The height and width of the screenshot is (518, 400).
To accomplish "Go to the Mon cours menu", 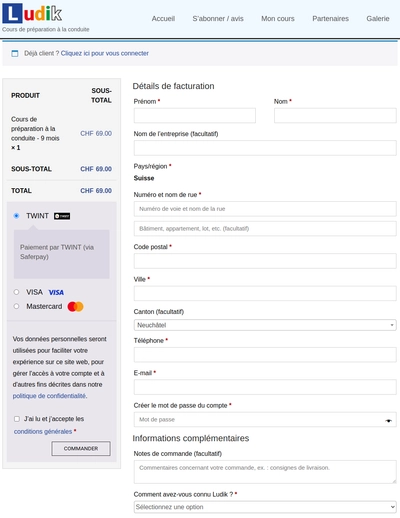I will tap(278, 19).
